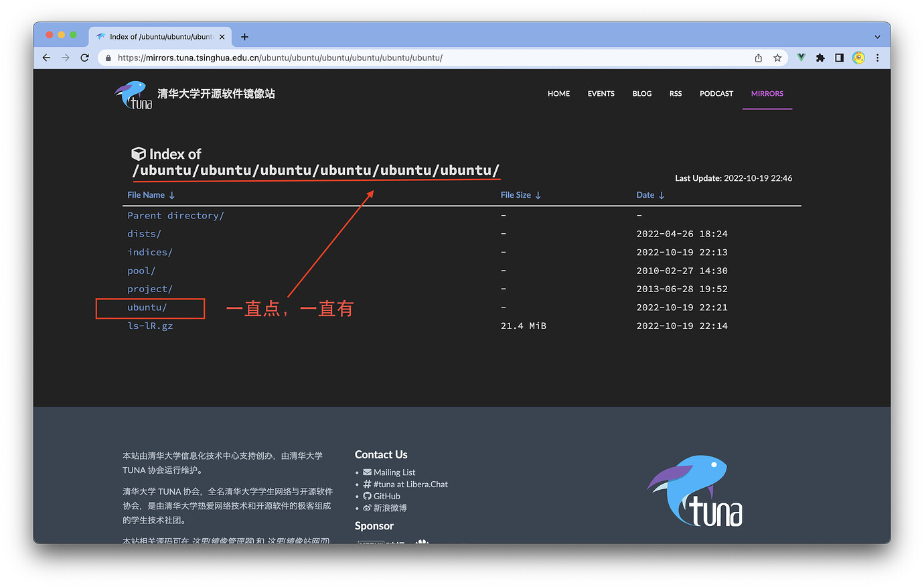
Task: Select the Last Update timestamp text
Action: (733, 178)
